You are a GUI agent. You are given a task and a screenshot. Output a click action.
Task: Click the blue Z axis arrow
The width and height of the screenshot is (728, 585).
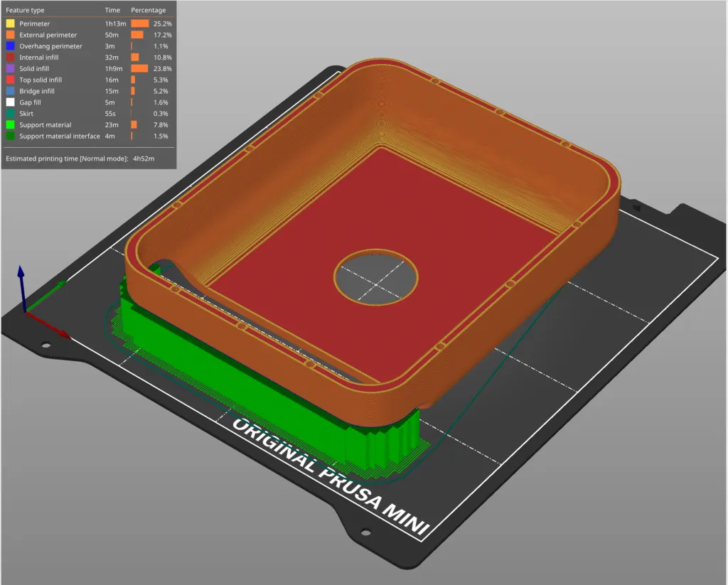(21, 288)
